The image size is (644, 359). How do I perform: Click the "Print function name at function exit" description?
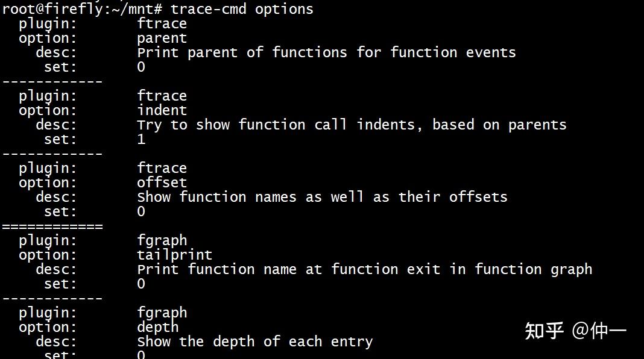[x=364, y=269]
